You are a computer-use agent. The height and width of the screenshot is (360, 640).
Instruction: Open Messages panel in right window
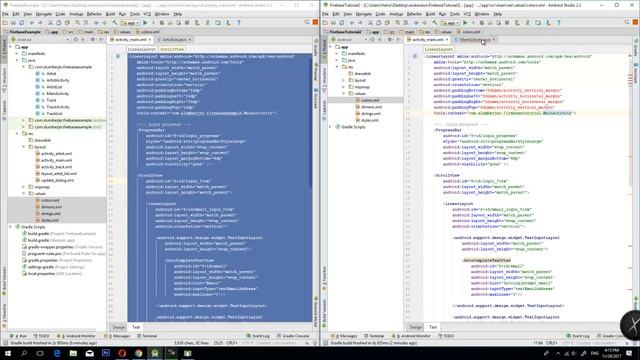[345, 336]
